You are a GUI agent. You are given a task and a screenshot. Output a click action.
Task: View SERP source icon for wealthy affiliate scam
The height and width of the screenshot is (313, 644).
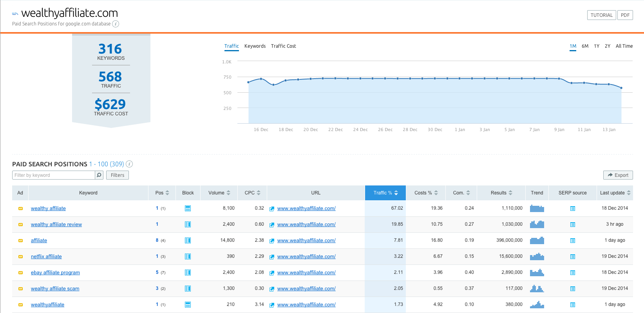click(x=573, y=289)
